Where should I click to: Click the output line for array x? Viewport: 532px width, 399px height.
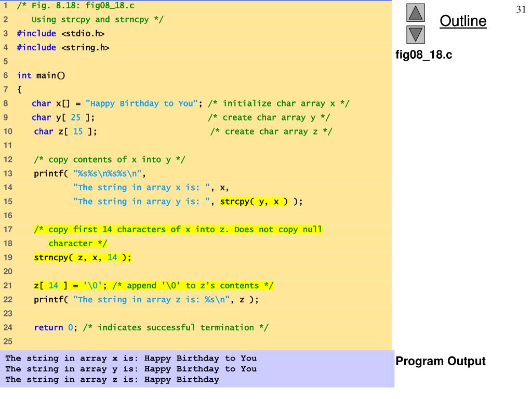pos(131,358)
